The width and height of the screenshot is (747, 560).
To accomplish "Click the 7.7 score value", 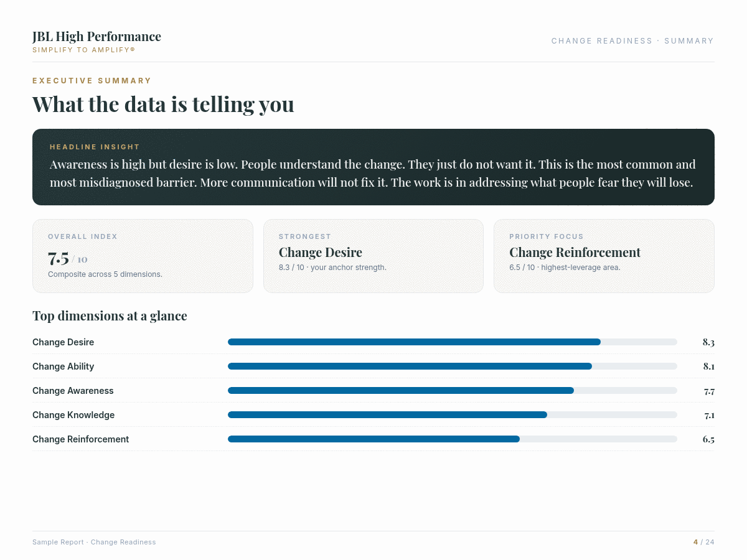I will coord(709,391).
